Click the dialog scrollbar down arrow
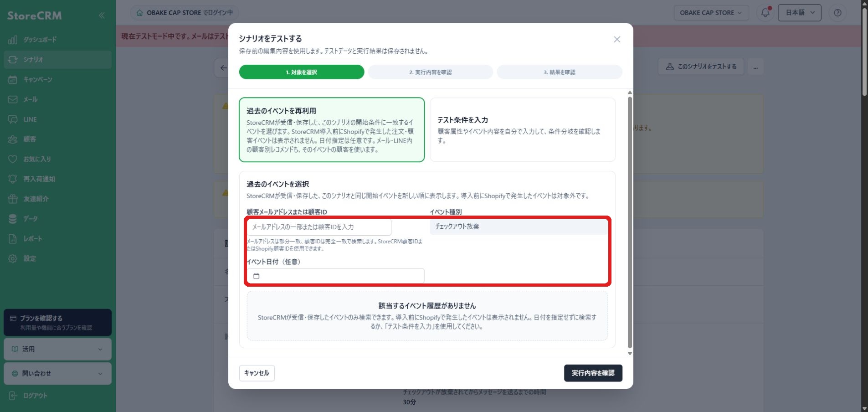 [x=630, y=353]
